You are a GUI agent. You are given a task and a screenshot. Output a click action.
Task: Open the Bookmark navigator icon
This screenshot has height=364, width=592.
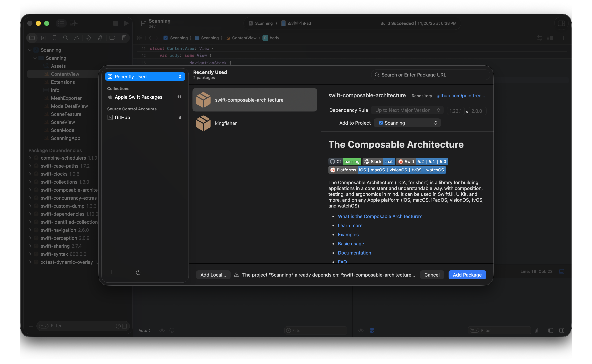[x=54, y=38]
